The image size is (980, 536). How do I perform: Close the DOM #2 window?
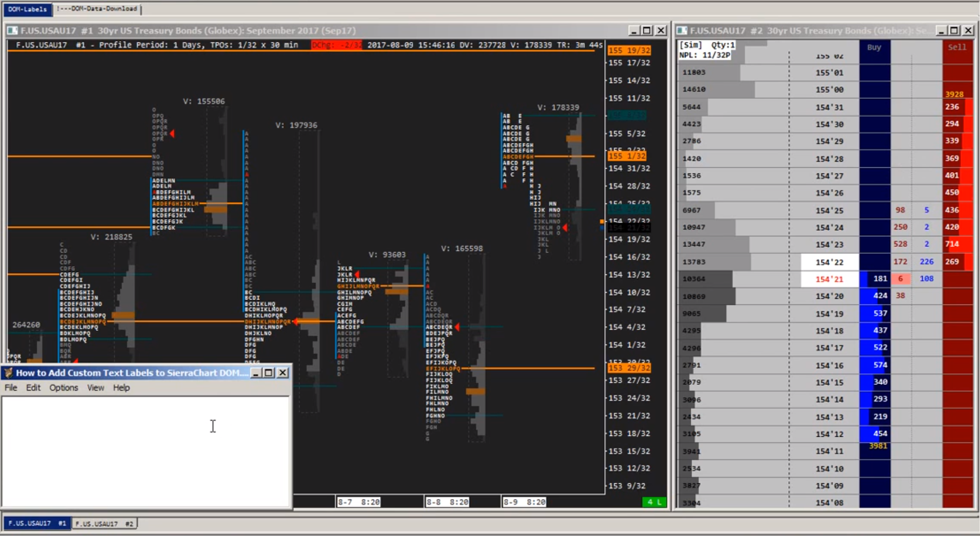(x=968, y=31)
